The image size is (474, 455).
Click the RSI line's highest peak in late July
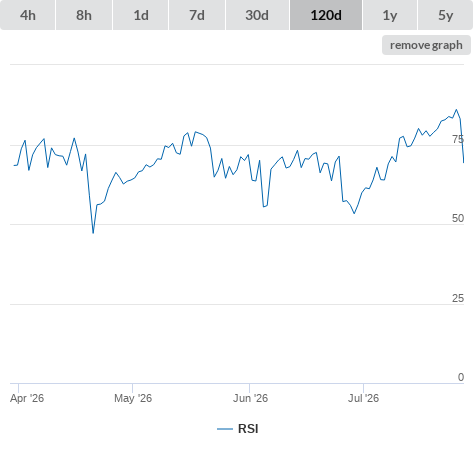point(457,109)
